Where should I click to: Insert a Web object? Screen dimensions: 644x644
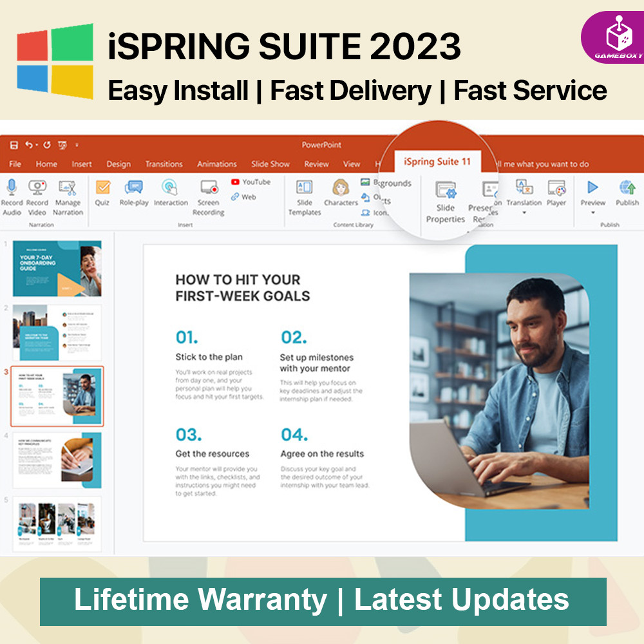243,196
